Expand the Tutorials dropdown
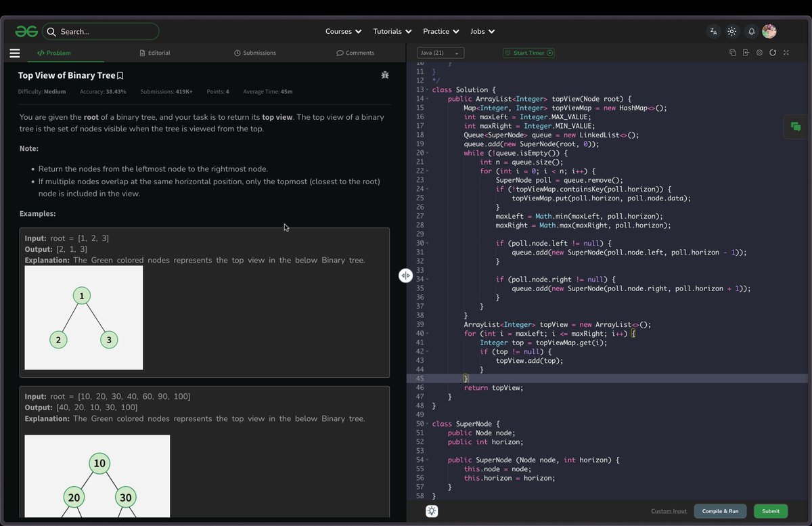Screen dimensions: 812x526 392,31
